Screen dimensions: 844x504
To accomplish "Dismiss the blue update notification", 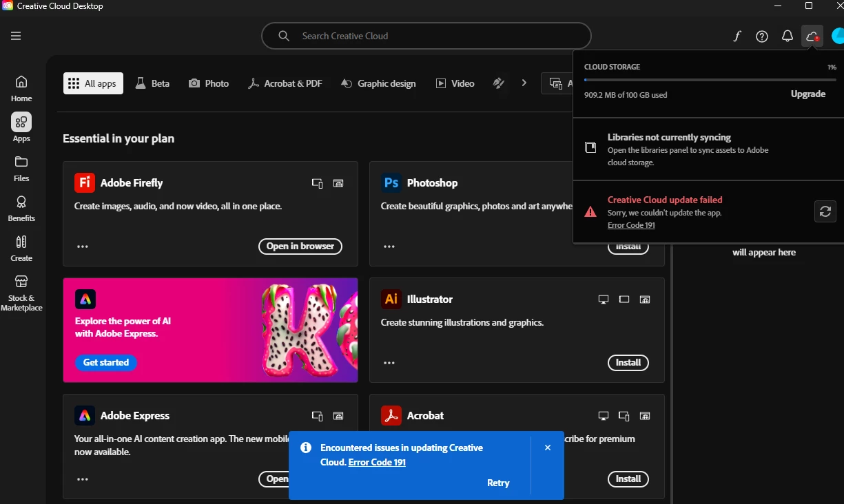I will (x=548, y=448).
